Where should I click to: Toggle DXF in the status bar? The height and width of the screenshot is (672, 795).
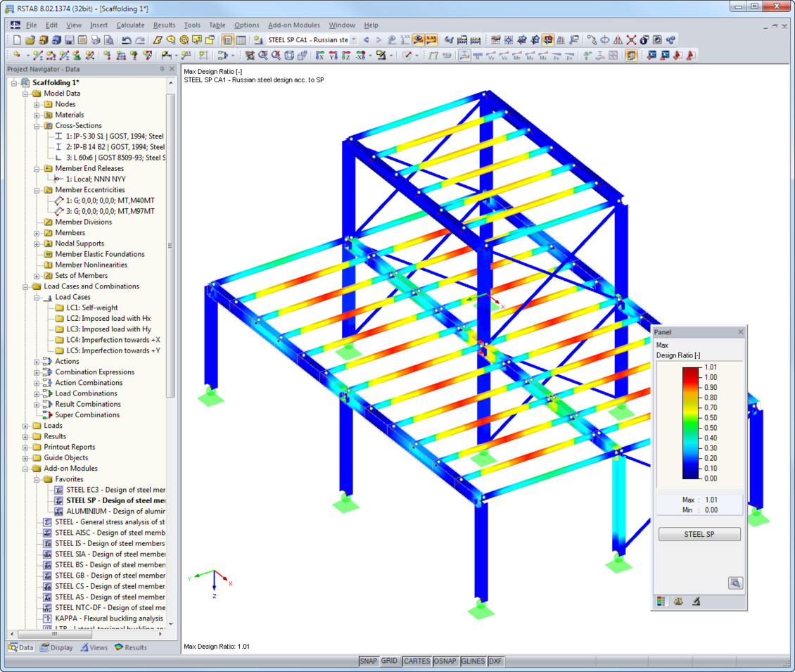495,661
